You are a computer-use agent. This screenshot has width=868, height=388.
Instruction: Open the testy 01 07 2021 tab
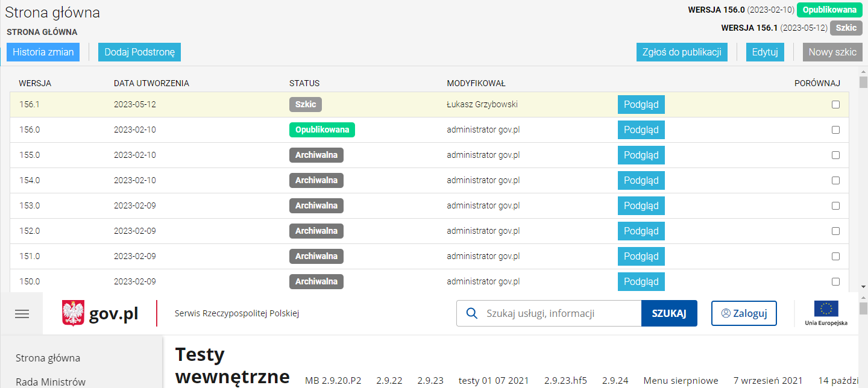[x=494, y=380]
